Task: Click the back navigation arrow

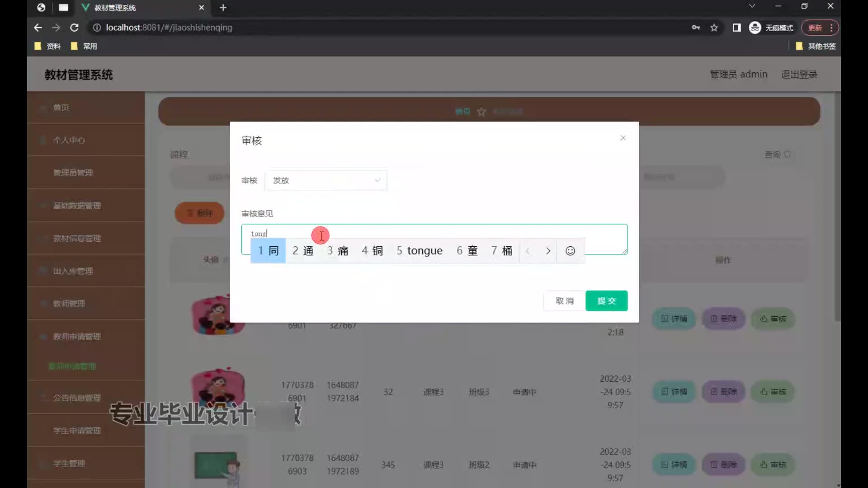Action: pos(38,28)
